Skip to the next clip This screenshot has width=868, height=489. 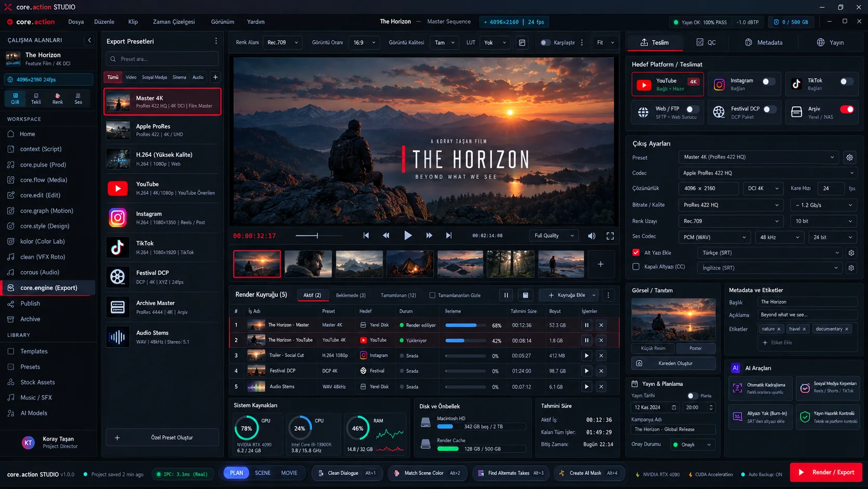tap(449, 235)
